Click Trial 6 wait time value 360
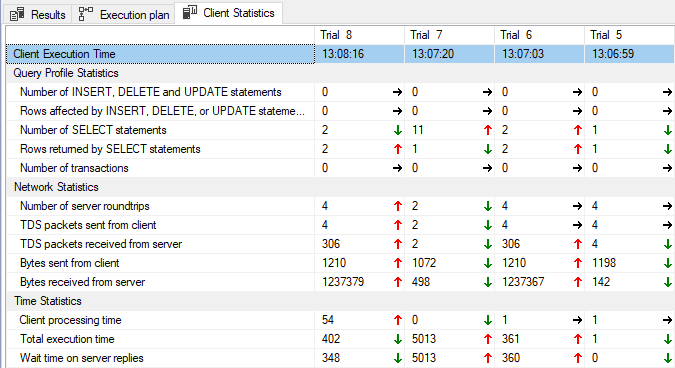Image resolution: width=675 pixels, height=368 pixels. [511, 358]
